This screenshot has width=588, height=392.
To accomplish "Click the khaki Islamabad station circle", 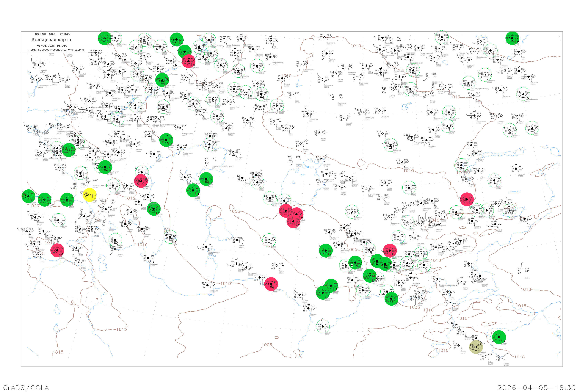I will (476, 347).
